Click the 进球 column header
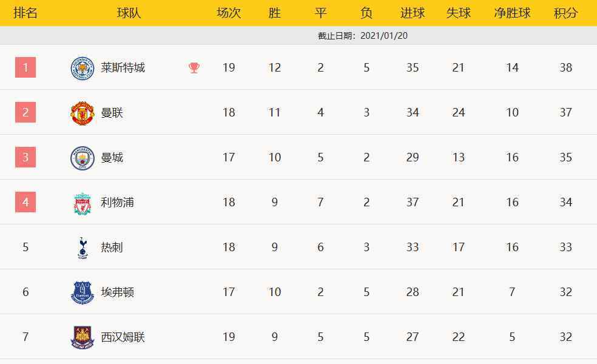597x364 pixels. coord(413,13)
